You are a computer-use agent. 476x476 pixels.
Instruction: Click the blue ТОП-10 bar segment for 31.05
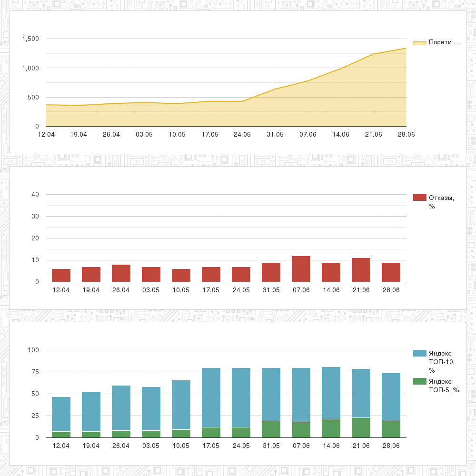coord(271,394)
